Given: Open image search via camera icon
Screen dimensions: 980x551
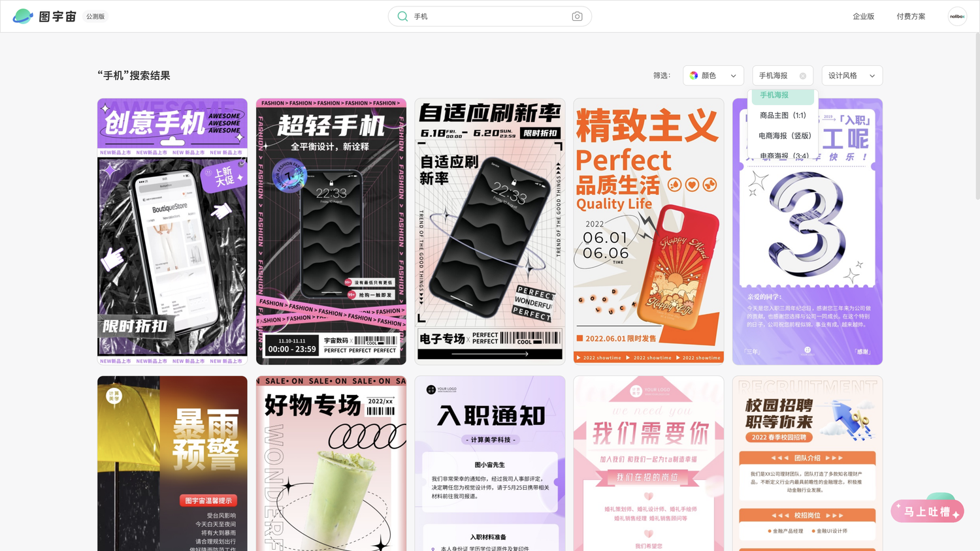Looking at the screenshot, I should coord(577,16).
